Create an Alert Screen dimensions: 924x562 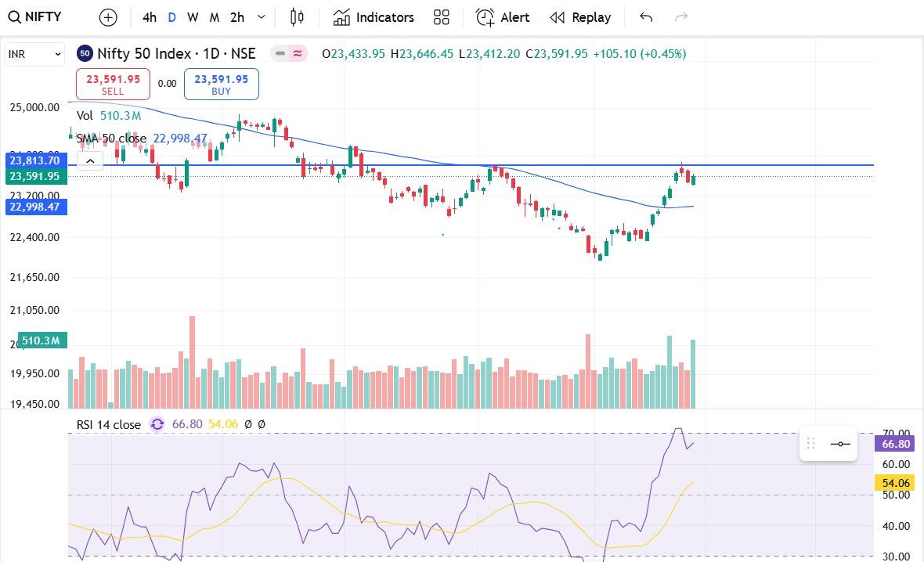(x=503, y=18)
